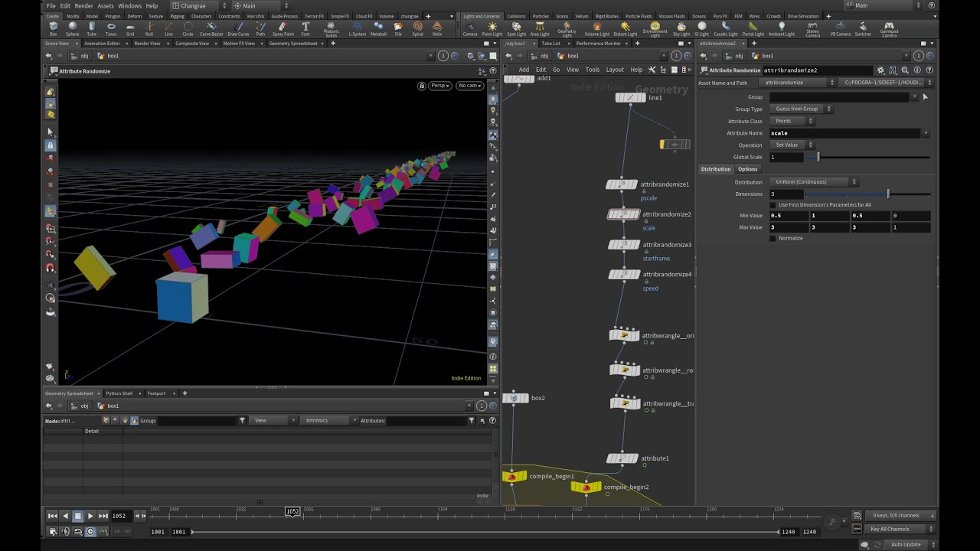Viewport: 980px width, 551px height.
Task: Select the L-System shelf tool
Action: [x=358, y=29]
